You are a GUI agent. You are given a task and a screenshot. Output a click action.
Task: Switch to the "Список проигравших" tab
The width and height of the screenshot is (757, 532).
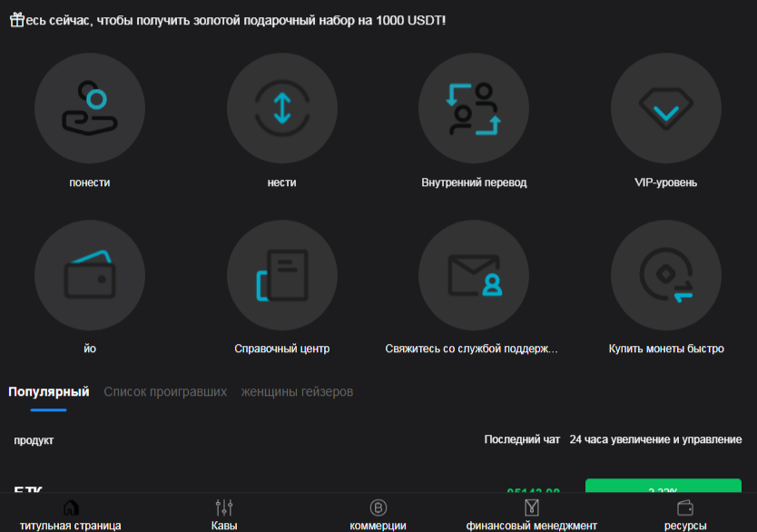click(x=164, y=391)
